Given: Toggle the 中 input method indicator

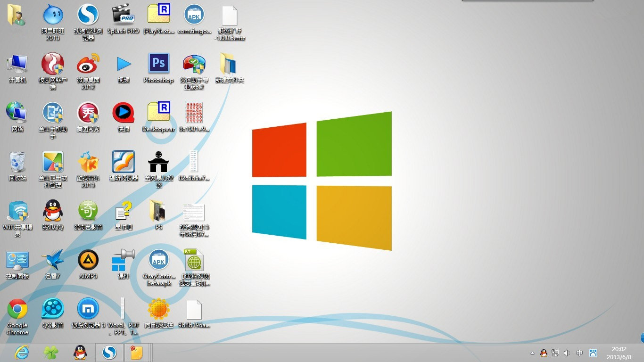Looking at the screenshot, I should pos(579,353).
